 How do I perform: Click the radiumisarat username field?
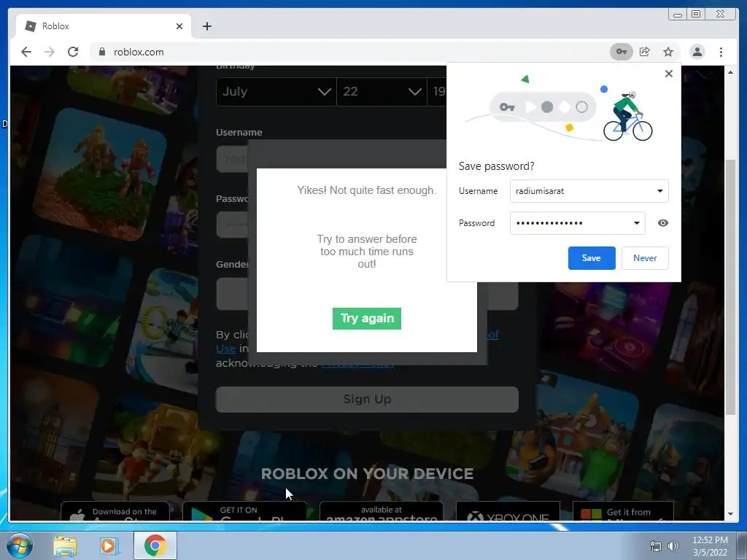(x=589, y=191)
